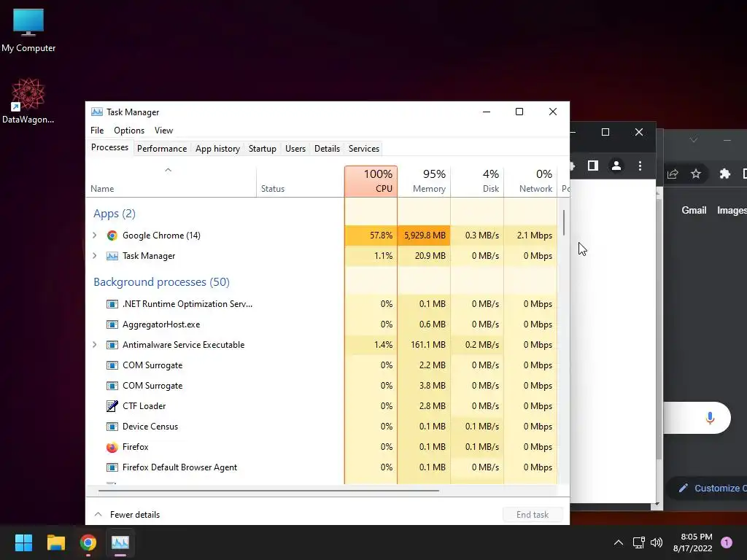Image resolution: width=747 pixels, height=560 pixels.
Task: Open Gmail link in Chrome window
Action: pos(694,211)
